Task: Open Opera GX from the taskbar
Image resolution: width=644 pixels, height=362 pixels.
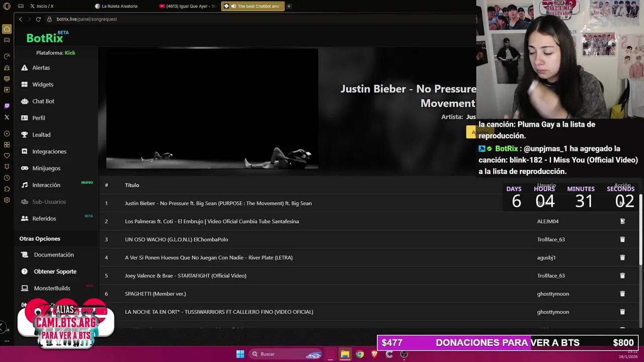Action: [x=331, y=354]
